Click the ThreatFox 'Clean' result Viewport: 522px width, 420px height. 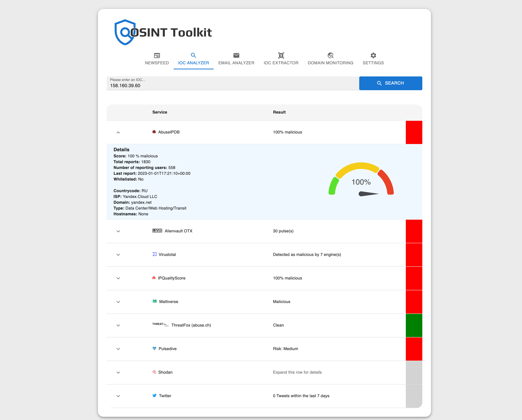pos(278,325)
